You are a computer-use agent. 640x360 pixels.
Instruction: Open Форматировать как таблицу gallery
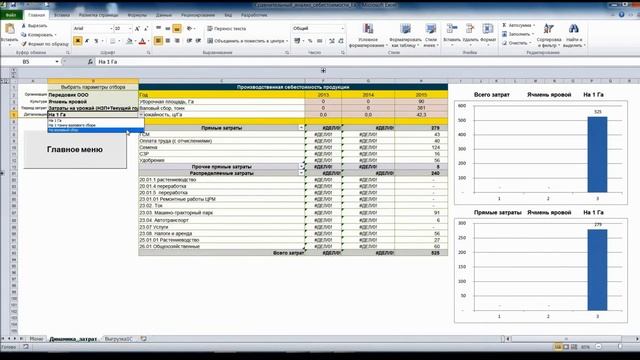click(405, 35)
